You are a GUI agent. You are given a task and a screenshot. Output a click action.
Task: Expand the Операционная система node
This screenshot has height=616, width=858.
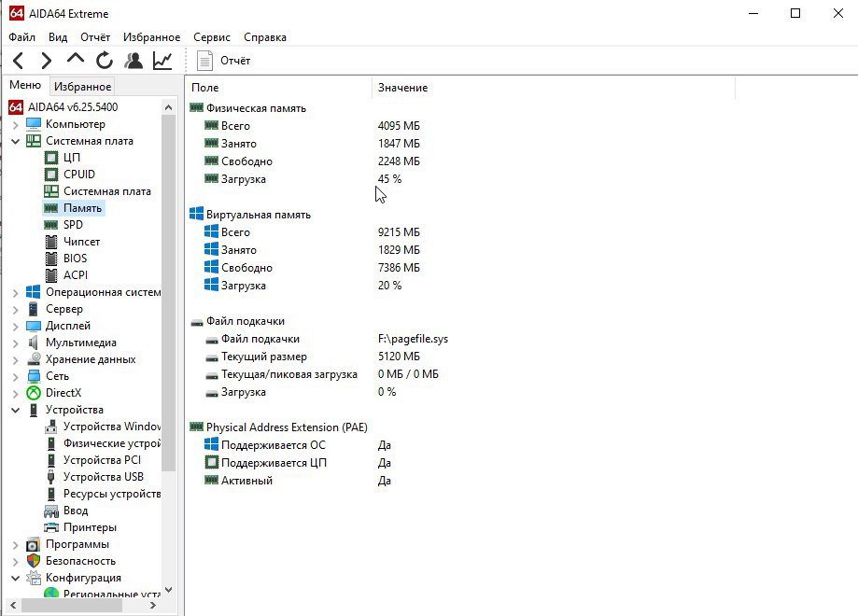[x=15, y=293]
